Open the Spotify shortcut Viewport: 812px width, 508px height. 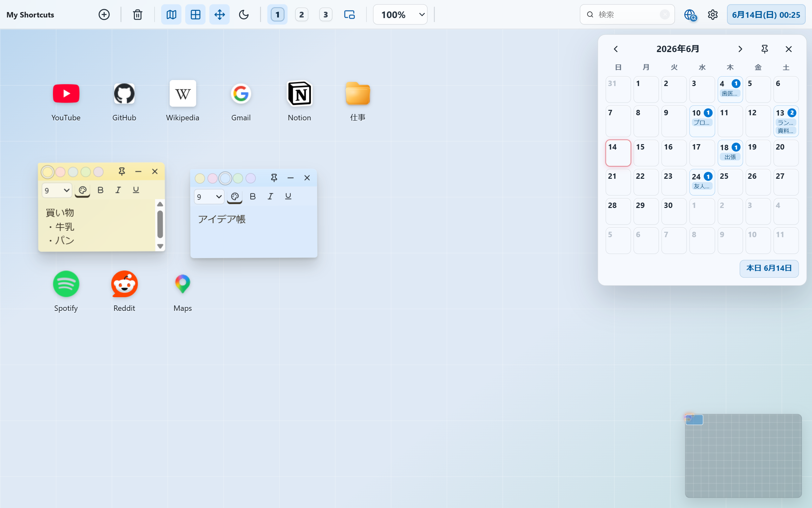pos(66,291)
